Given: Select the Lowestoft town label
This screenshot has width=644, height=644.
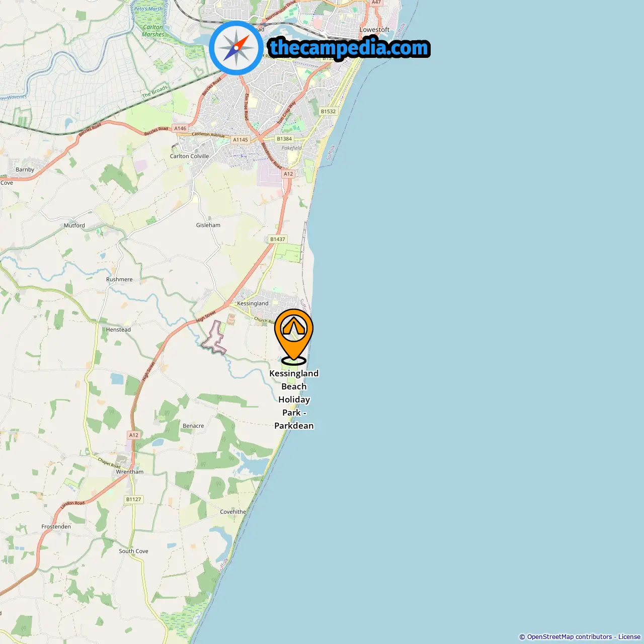Looking at the screenshot, I should [x=374, y=30].
